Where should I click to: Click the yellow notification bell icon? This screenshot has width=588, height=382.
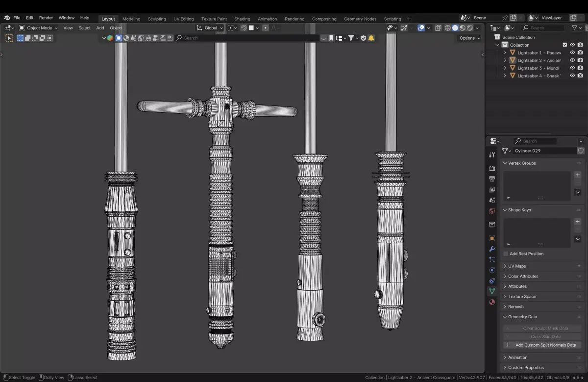pos(371,38)
